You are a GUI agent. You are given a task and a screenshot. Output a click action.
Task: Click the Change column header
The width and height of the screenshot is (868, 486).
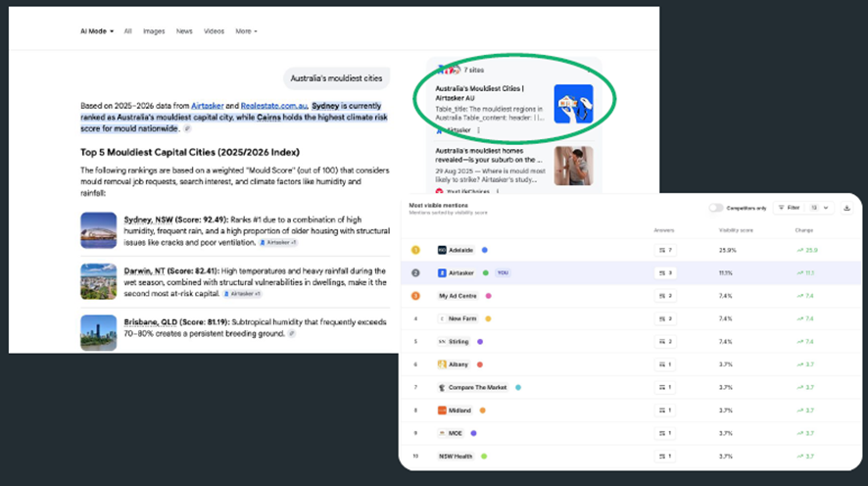pos(803,230)
